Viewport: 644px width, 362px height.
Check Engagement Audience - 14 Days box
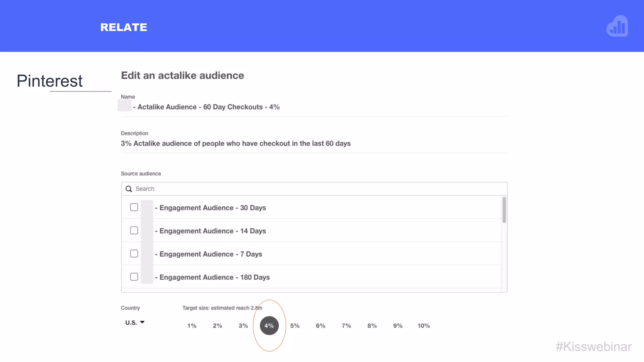134,231
